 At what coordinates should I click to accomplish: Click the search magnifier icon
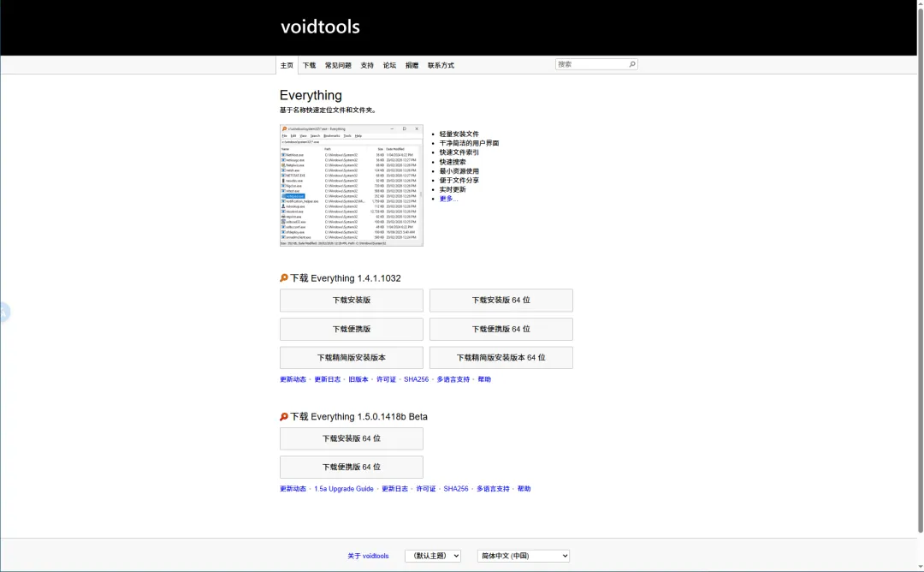click(631, 64)
